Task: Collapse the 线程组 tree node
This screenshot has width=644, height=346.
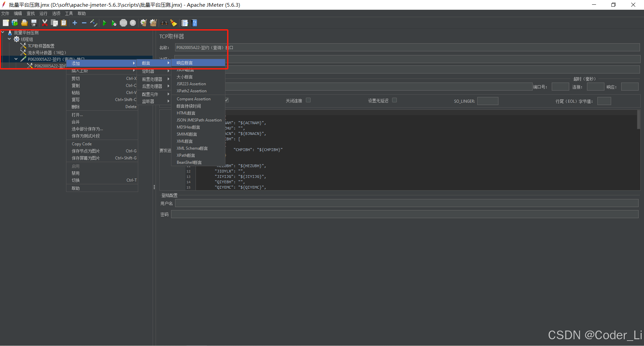Action: coord(9,39)
